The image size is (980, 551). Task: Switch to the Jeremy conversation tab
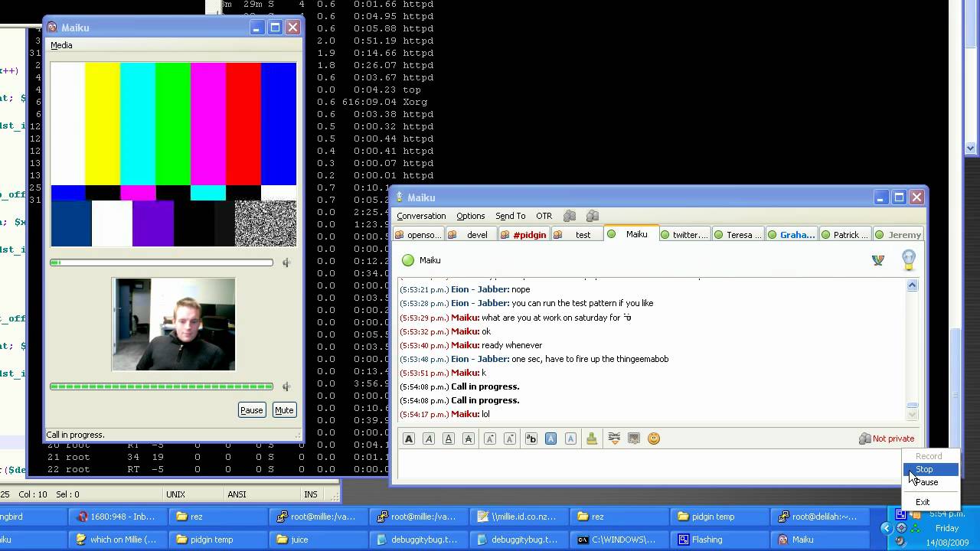pyautogui.click(x=898, y=235)
